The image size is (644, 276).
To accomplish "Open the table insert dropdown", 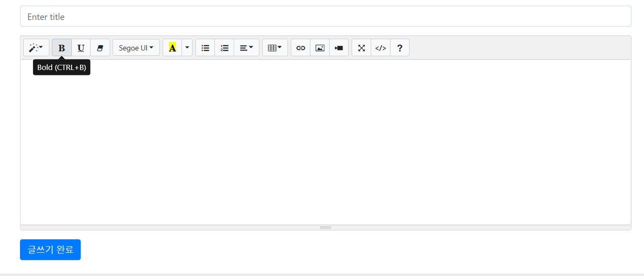I will 275,48.
